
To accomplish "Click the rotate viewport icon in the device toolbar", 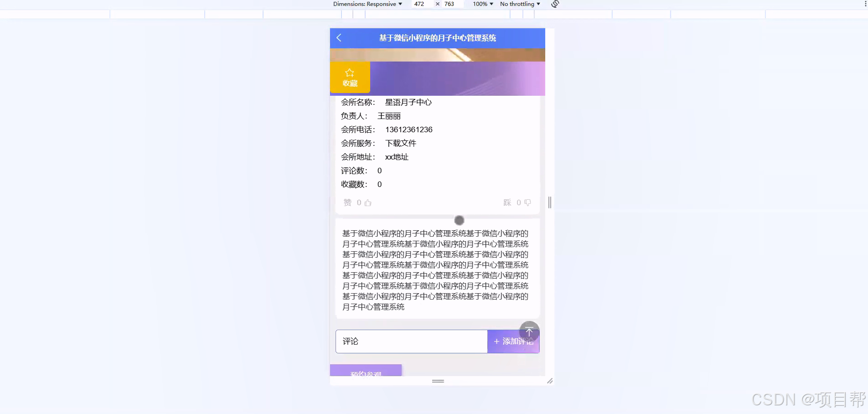I will click(554, 4).
